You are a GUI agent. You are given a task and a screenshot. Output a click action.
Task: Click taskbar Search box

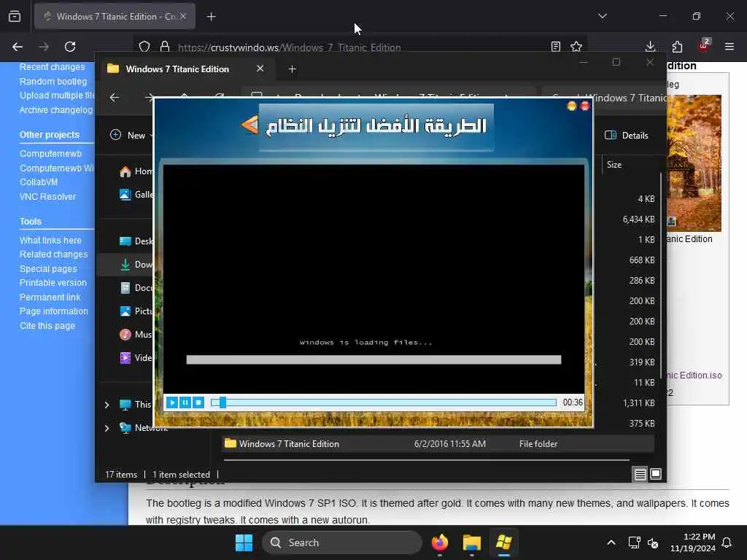(341, 542)
